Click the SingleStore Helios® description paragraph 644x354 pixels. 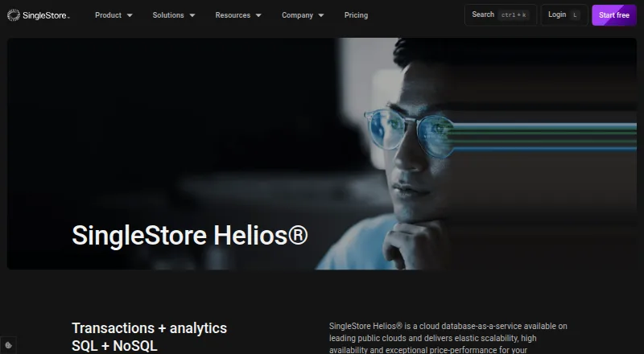448,338
